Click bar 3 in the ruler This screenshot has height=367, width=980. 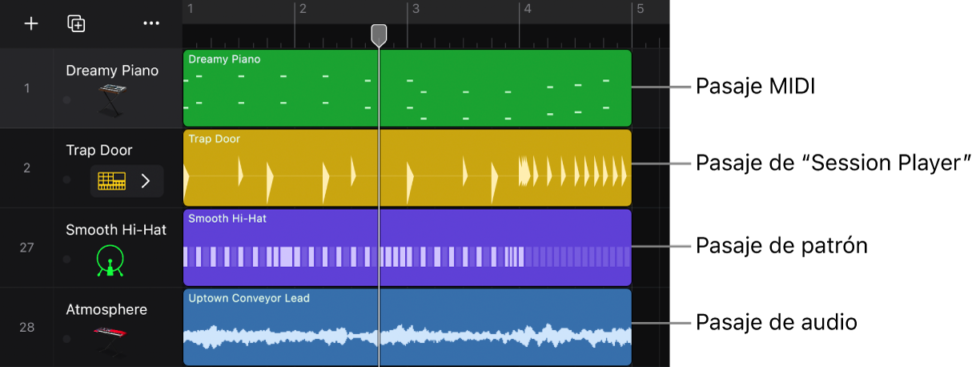point(415,10)
